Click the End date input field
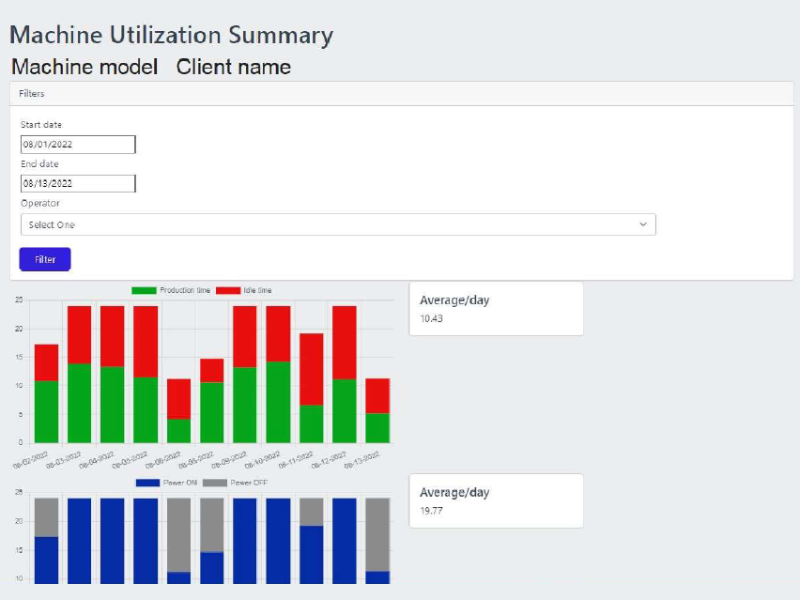800x600 pixels. pos(77,183)
